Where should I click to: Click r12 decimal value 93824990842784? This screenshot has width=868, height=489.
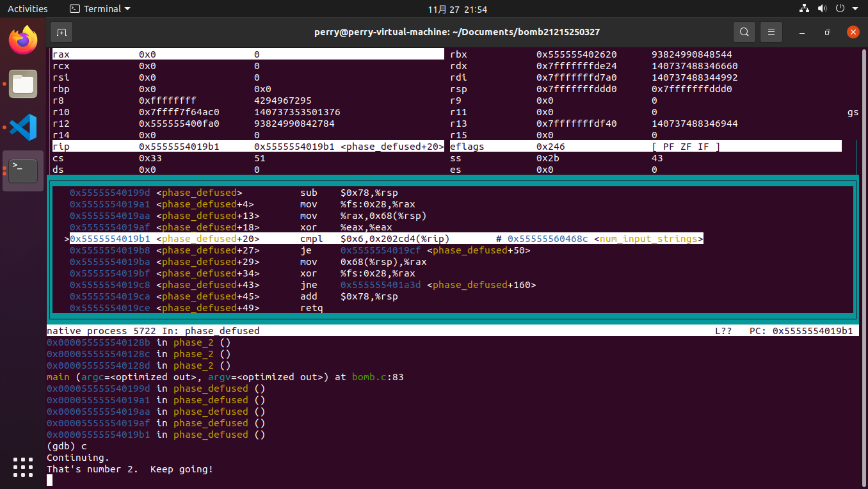[294, 124]
